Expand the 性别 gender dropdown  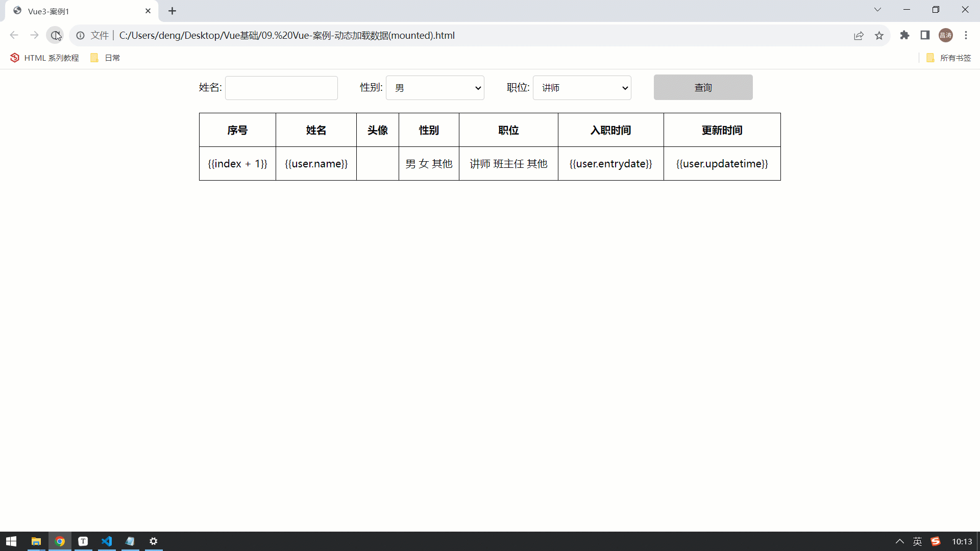tap(435, 88)
